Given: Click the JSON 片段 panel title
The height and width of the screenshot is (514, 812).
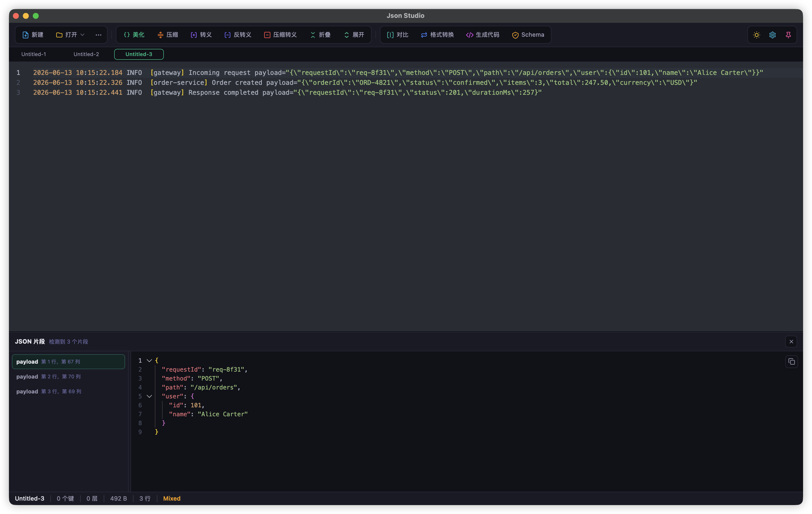Looking at the screenshot, I should pos(30,341).
